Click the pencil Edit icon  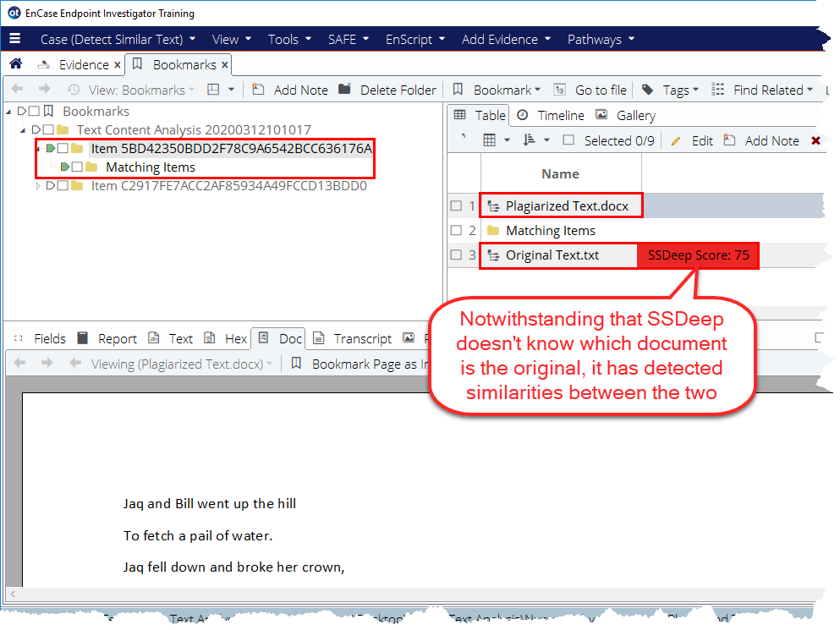676,141
